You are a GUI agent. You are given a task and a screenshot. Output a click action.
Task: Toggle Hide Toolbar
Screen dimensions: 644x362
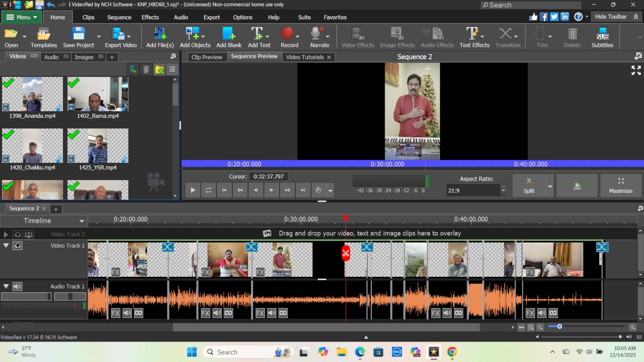[x=616, y=17]
